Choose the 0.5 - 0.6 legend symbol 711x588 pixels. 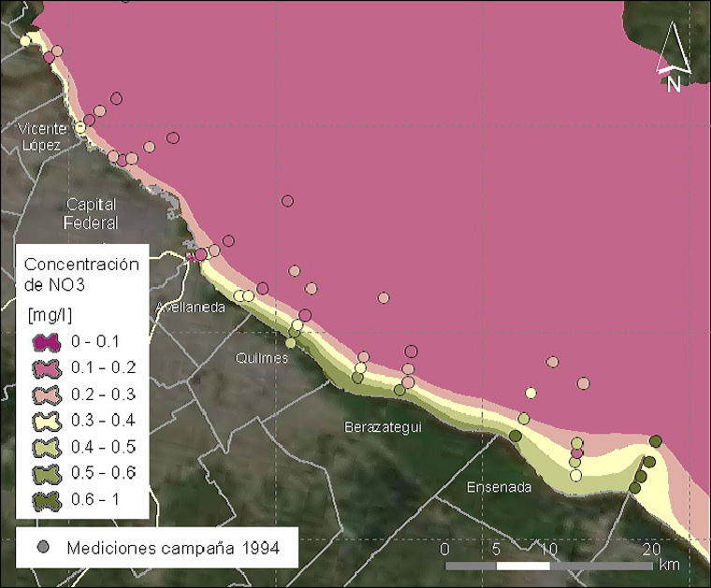pyautogui.click(x=46, y=473)
